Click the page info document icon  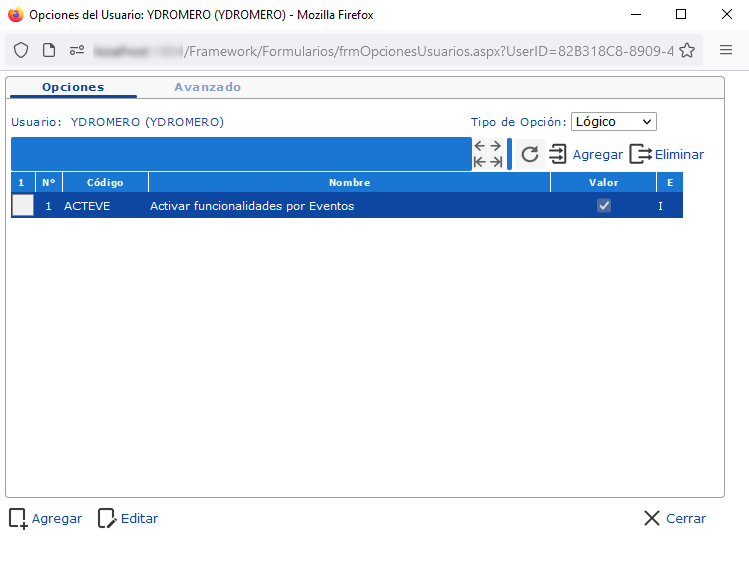[x=49, y=50]
